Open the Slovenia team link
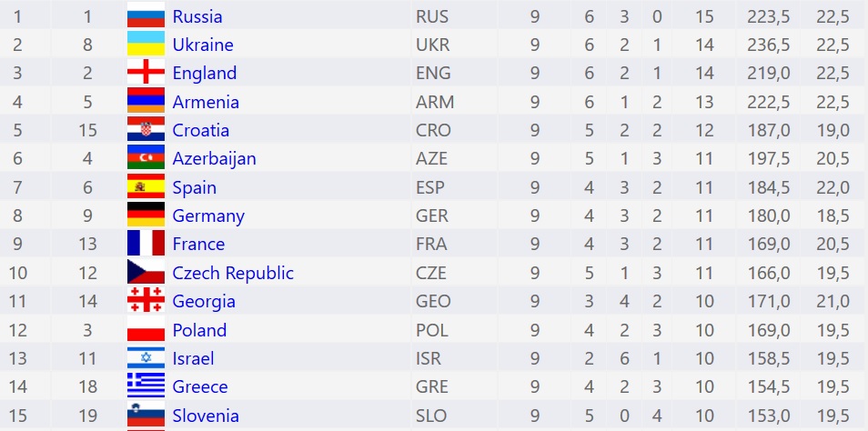The image size is (868, 431). [x=206, y=416]
